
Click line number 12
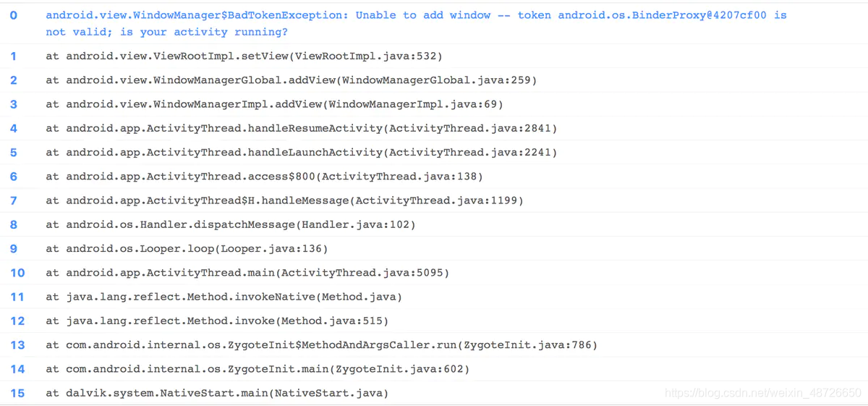pyautogui.click(x=17, y=321)
